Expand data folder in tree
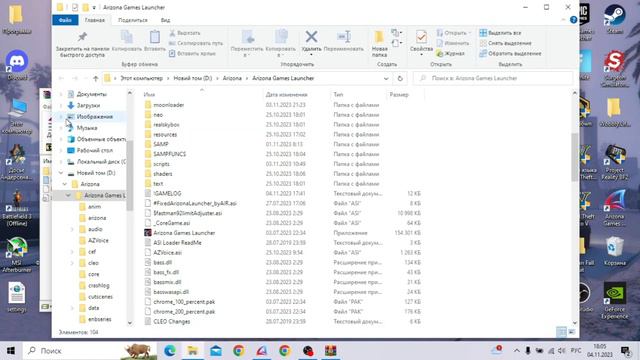Viewport: 640px width, 360px height. [x=72, y=308]
